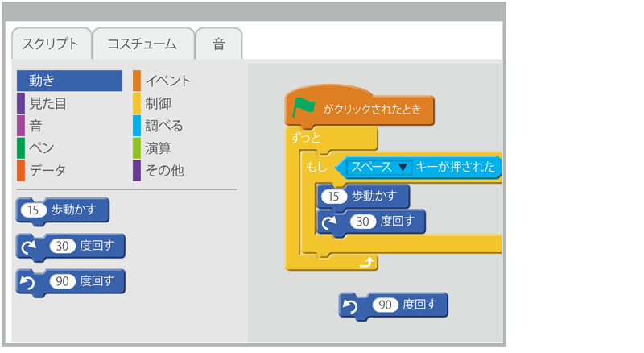Click green swatch beside ペン

(x=21, y=148)
